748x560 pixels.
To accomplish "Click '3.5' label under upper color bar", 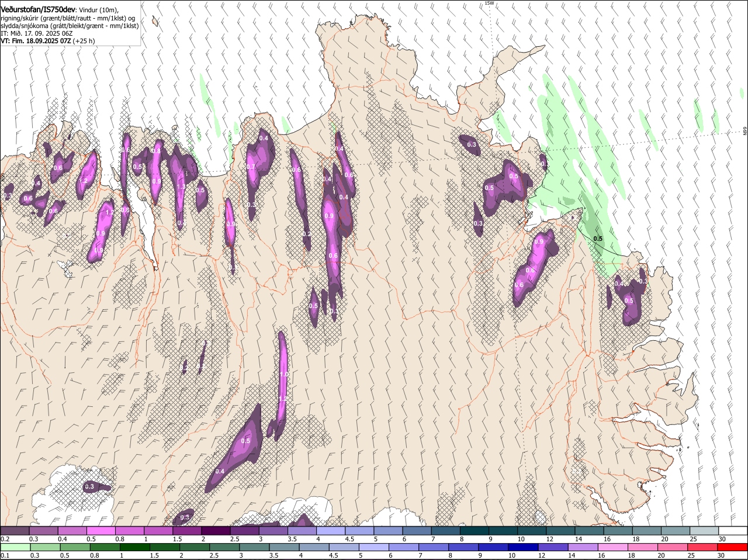I will pos(292,539).
